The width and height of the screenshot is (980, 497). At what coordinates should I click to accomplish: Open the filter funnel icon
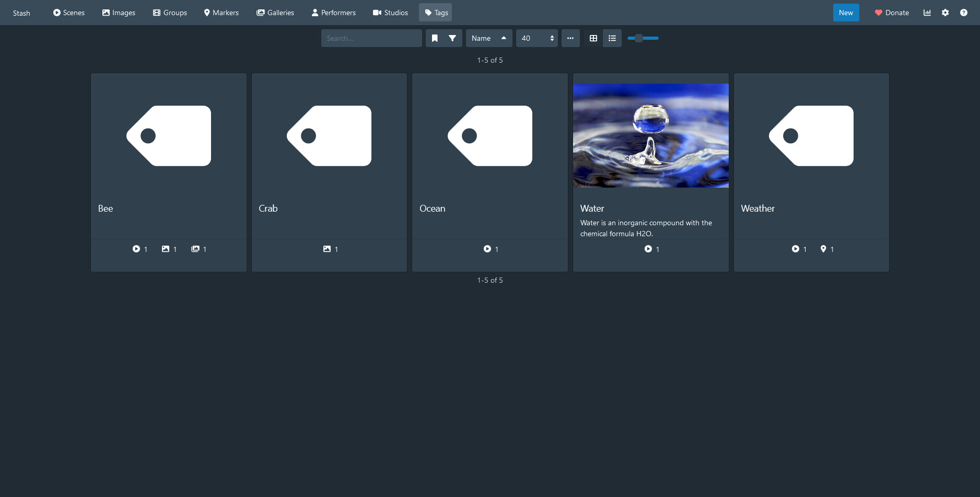(x=452, y=38)
